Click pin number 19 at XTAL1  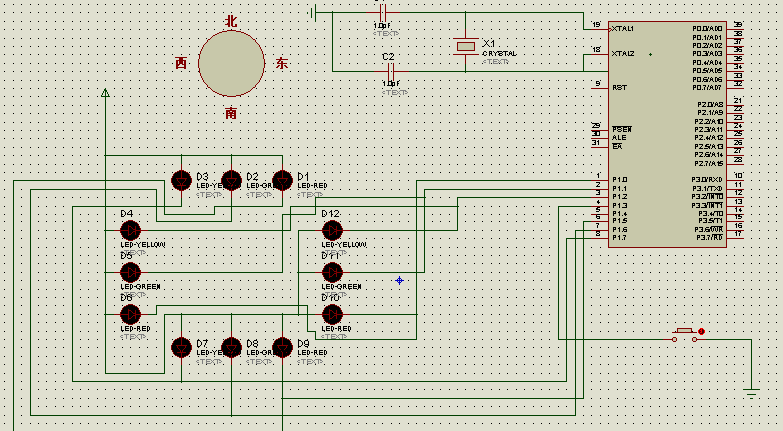596,24
